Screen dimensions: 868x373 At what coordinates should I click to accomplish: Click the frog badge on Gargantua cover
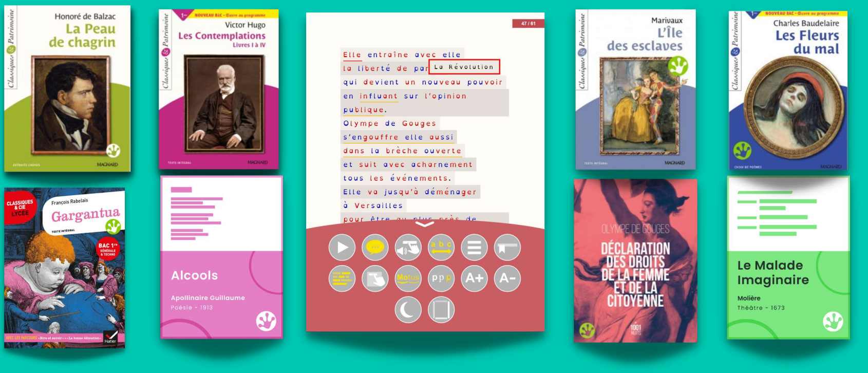point(113,226)
